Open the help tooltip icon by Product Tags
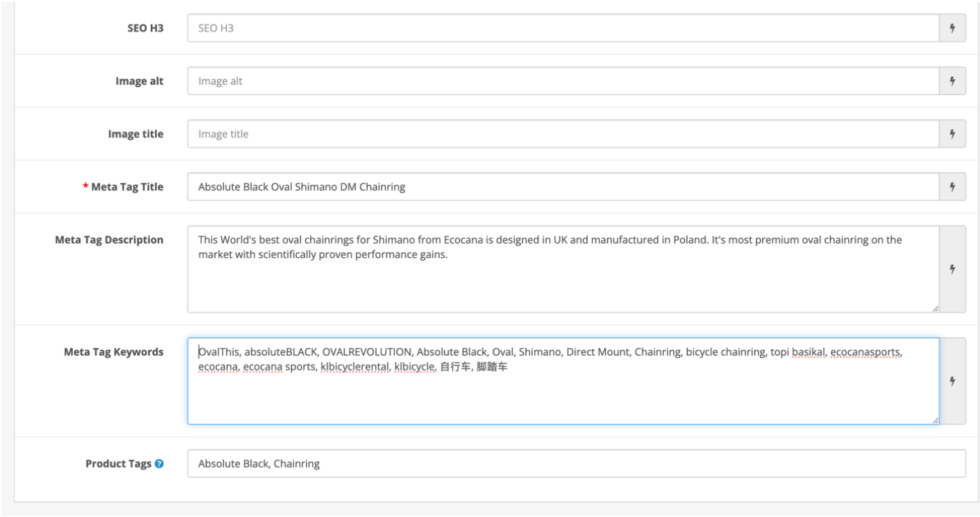This screenshot has height=517, width=980. coord(159,464)
